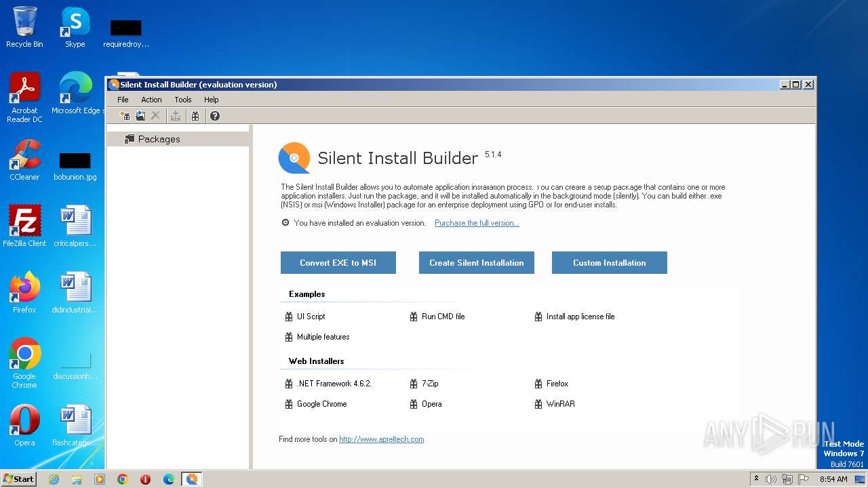
Task: Open the Help menu
Action: coord(212,100)
